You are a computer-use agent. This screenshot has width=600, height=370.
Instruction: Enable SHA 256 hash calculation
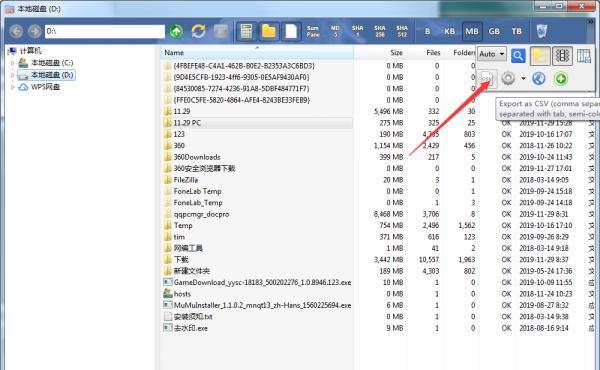pyautogui.click(x=380, y=31)
